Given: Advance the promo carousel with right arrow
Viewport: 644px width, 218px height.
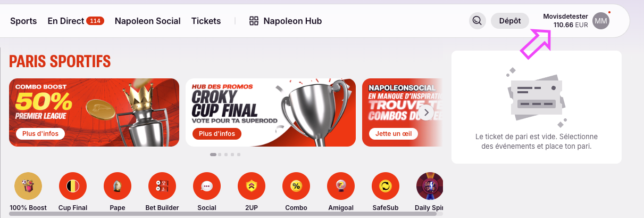Looking at the screenshot, I should [425, 112].
